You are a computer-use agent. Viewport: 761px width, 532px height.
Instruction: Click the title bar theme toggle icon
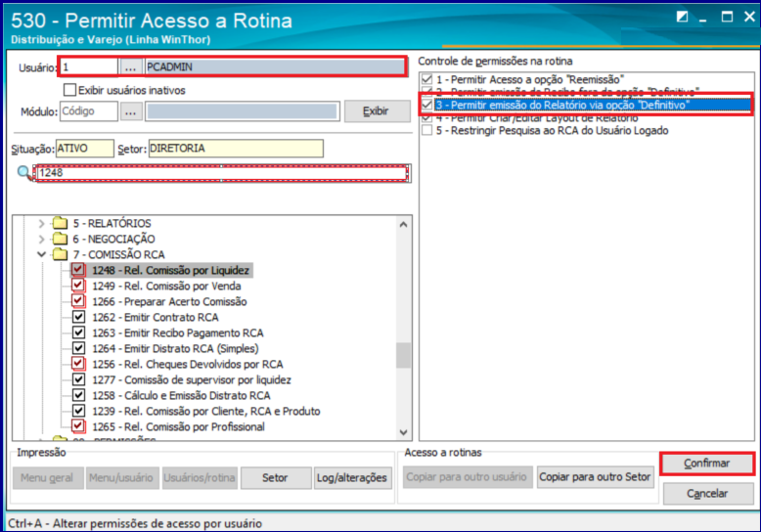(x=682, y=17)
